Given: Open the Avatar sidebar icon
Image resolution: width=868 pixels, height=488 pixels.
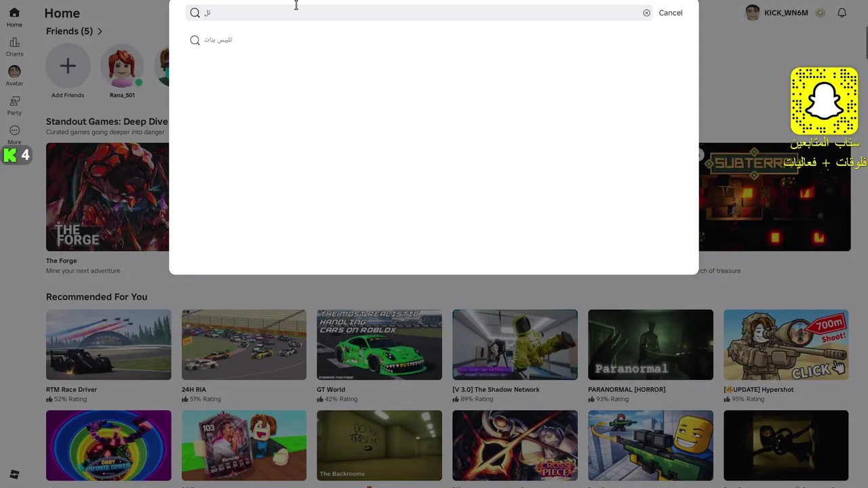Looking at the screenshot, I should click(x=14, y=71).
